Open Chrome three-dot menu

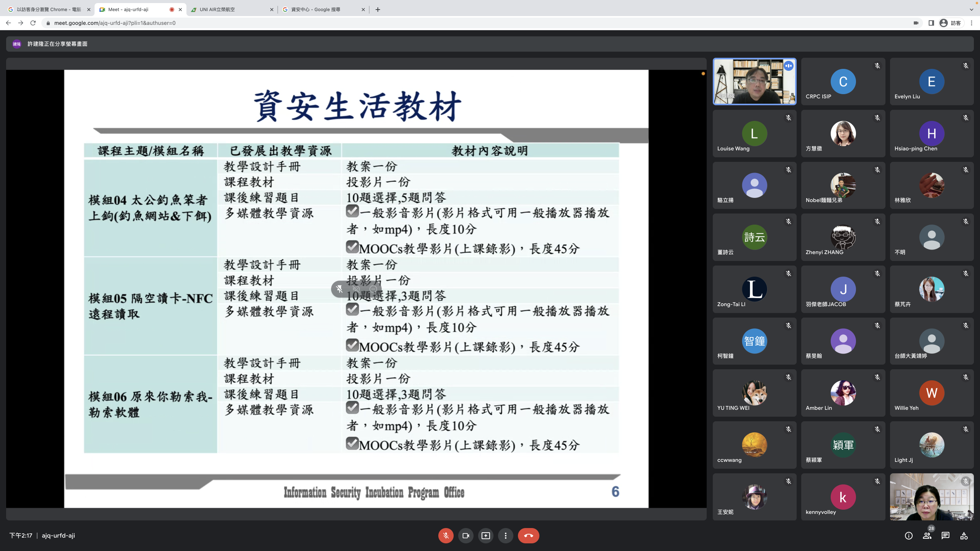[x=971, y=23]
